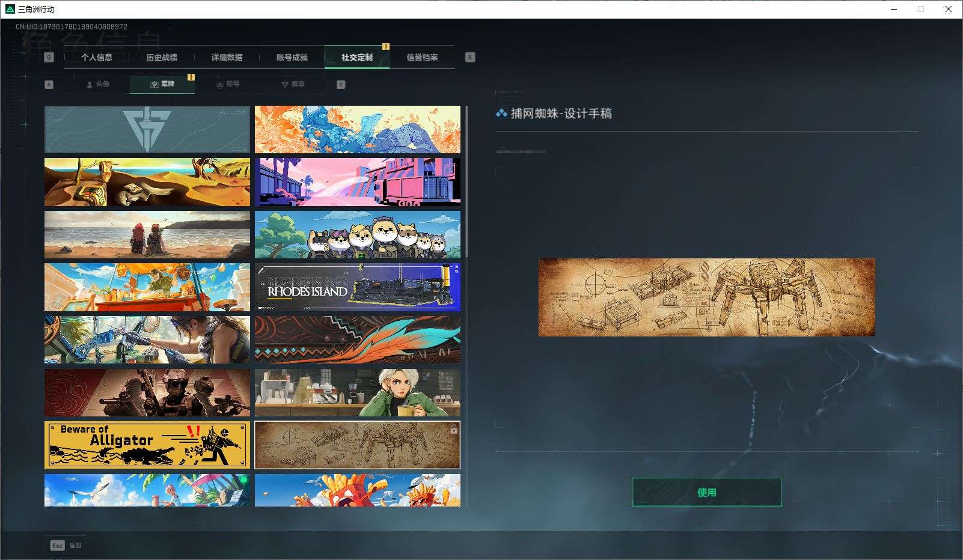The height and width of the screenshot is (560, 963).
Task: Select the Rhodes Island banner thumbnail
Action: [x=357, y=287]
